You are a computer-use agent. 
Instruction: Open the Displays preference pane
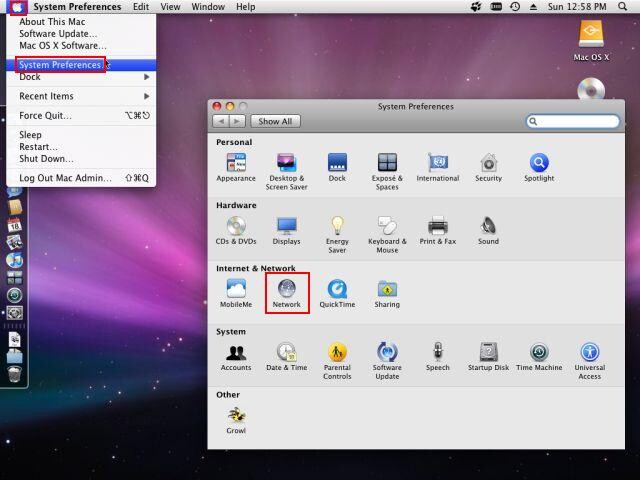(286, 231)
